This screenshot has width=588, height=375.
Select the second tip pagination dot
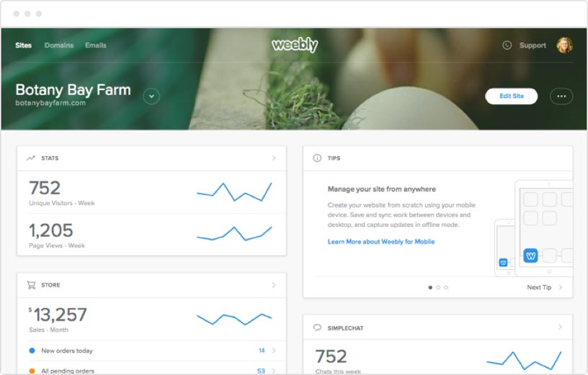438,287
